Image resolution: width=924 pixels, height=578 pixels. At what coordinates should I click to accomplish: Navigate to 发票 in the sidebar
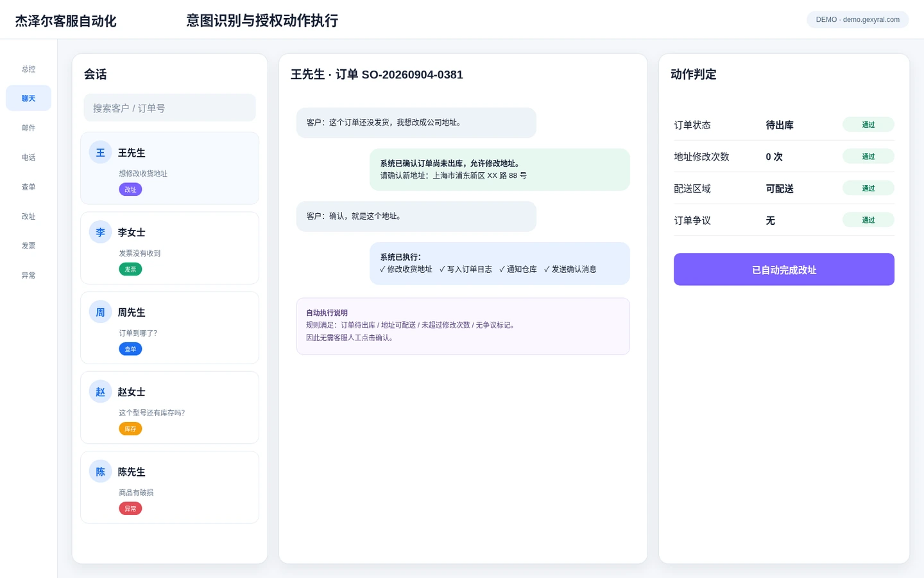(28, 246)
